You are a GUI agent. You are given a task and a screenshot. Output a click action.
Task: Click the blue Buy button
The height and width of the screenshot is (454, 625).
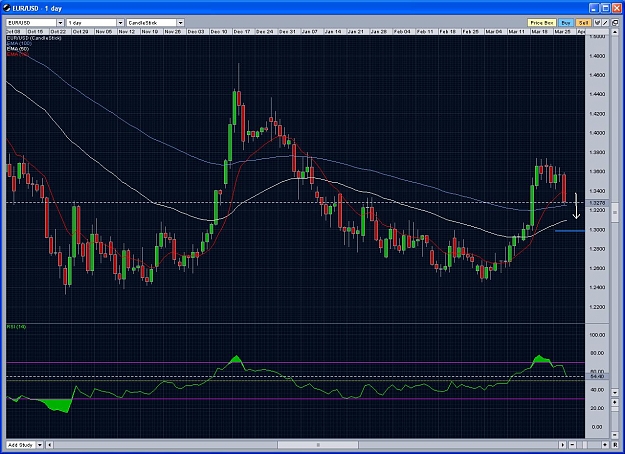pos(566,23)
